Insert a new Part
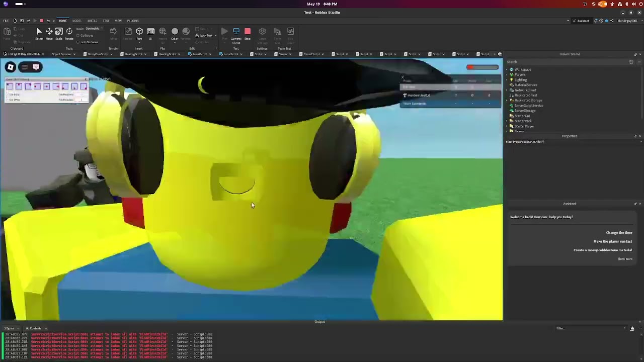This screenshot has width=644, height=362. (x=139, y=33)
